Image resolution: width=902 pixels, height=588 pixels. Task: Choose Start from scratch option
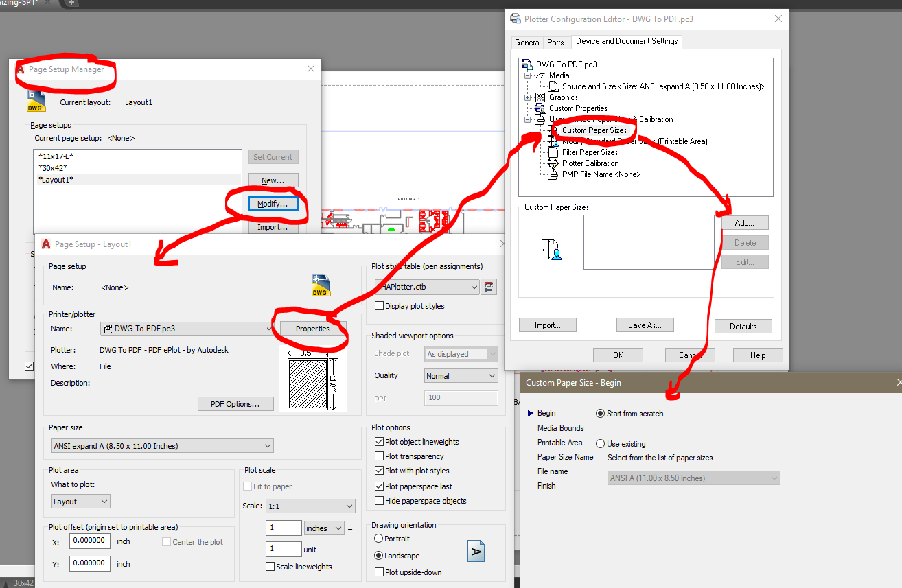pyautogui.click(x=601, y=414)
